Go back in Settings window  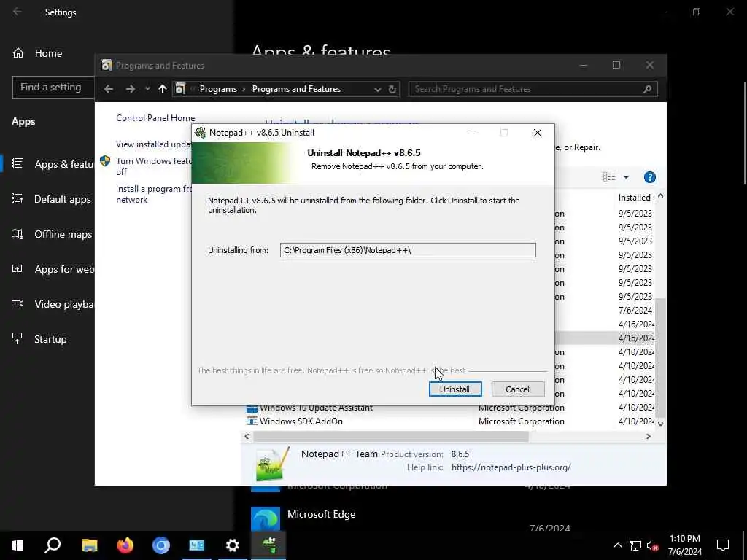18,12
